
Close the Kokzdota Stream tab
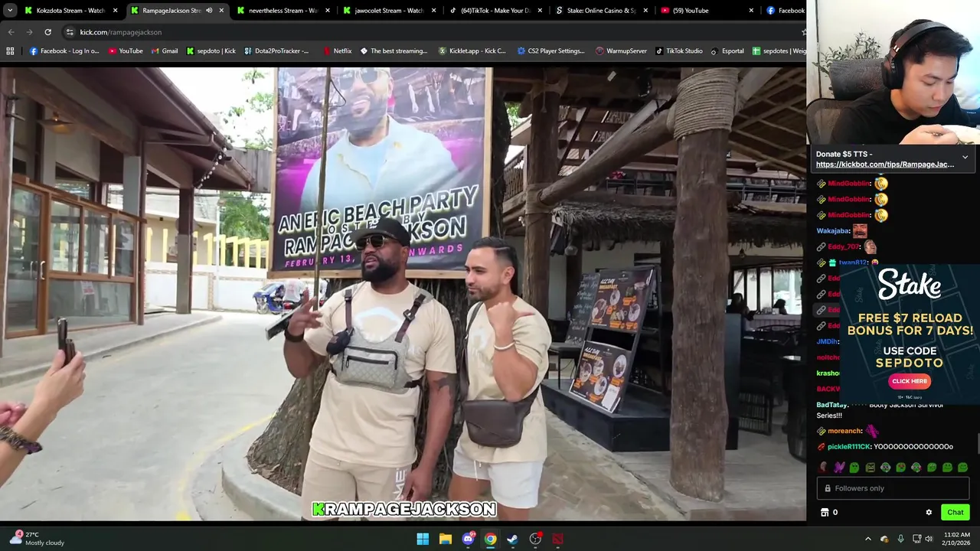[x=115, y=11]
